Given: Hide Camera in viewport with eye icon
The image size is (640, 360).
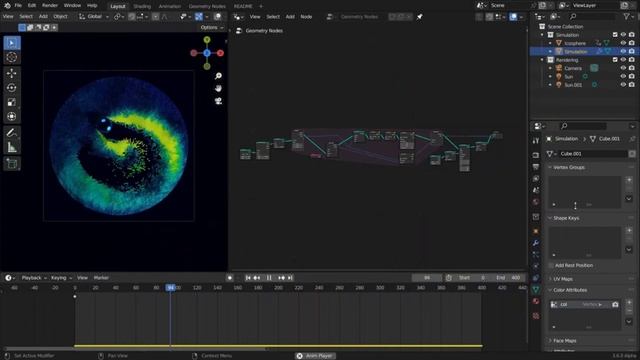Looking at the screenshot, I should tap(623, 68).
